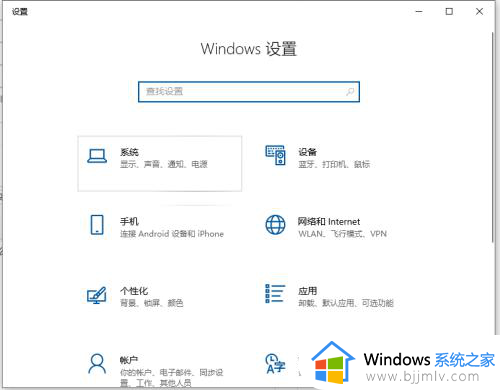Minimize the 设置 window

coord(419,12)
